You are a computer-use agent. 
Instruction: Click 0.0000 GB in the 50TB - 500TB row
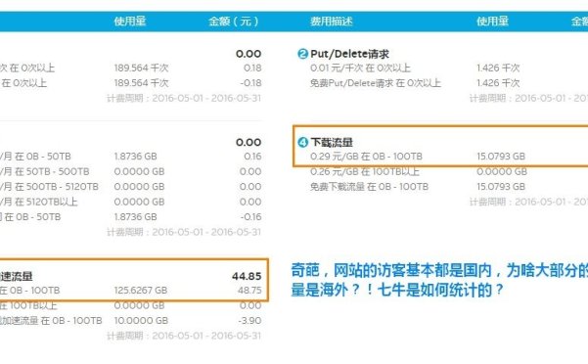[139, 171]
